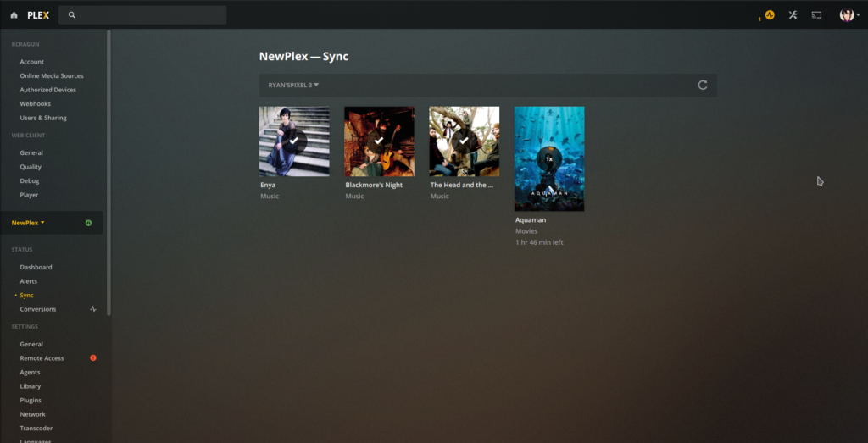Image resolution: width=868 pixels, height=443 pixels.
Task: Open Quality settings
Action: (x=31, y=167)
